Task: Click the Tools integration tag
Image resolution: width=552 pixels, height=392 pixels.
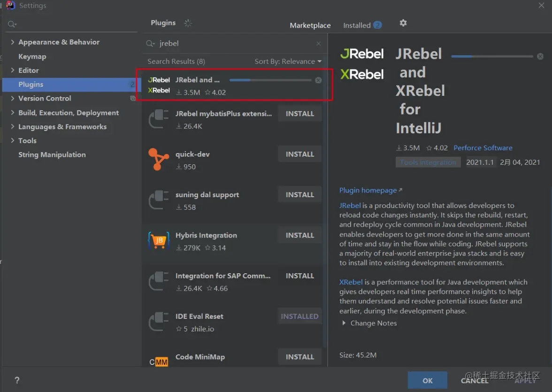Action: point(428,162)
